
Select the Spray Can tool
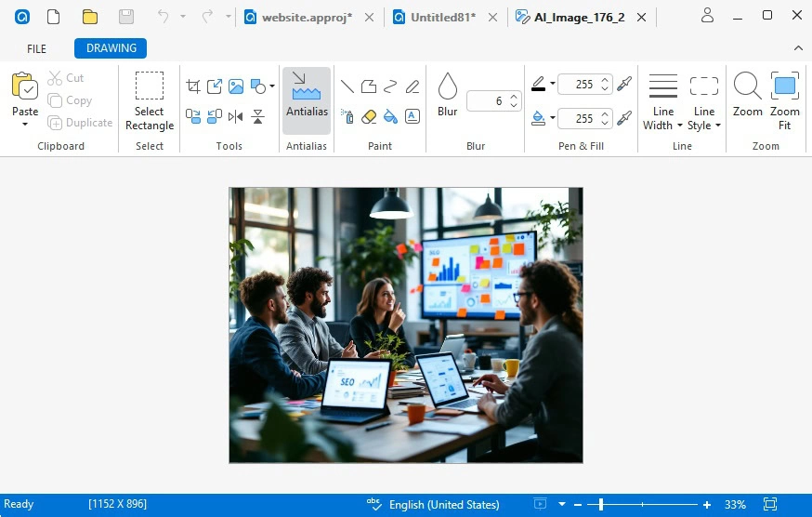click(x=347, y=116)
